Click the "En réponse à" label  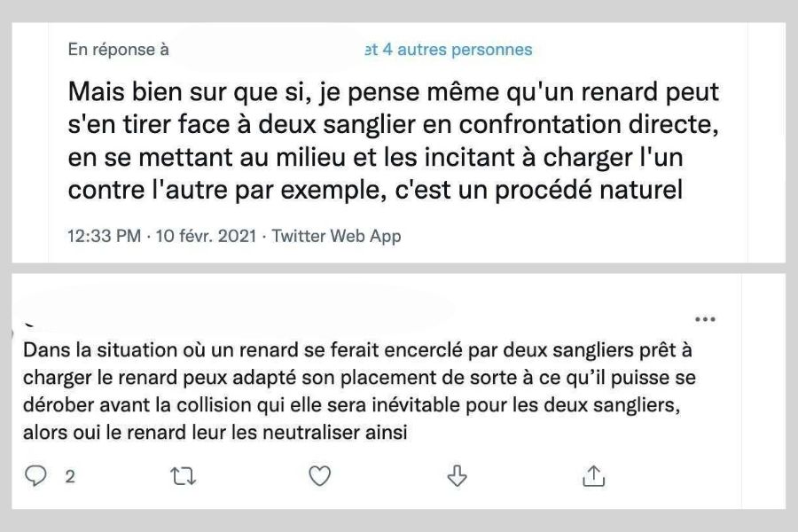[118, 50]
